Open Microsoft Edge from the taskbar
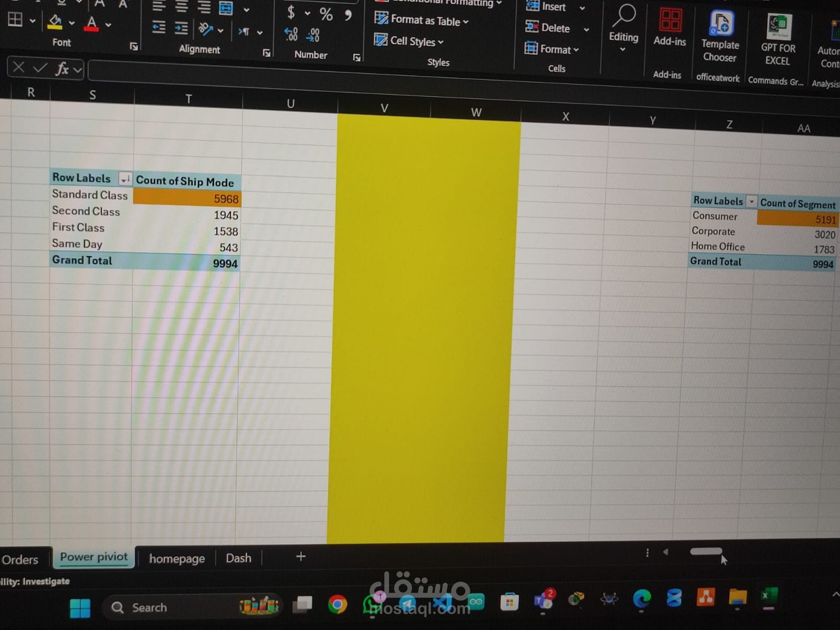Image resolution: width=840 pixels, height=630 pixels. (x=642, y=598)
